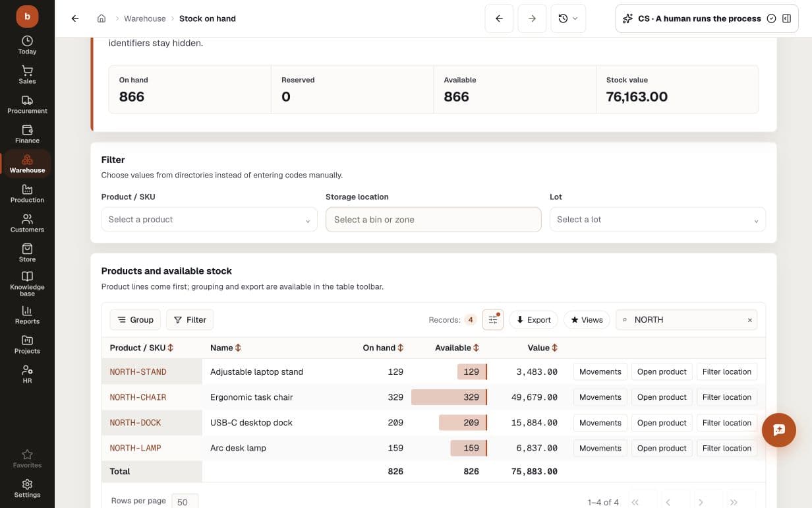Click the home breadcrumb icon
The height and width of the screenshot is (508, 812).
(101, 18)
